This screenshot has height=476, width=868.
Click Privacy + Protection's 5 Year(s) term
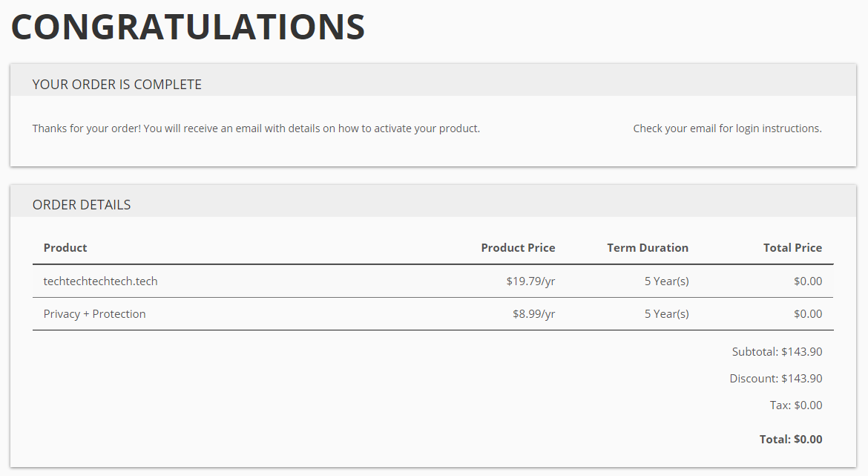666,314
